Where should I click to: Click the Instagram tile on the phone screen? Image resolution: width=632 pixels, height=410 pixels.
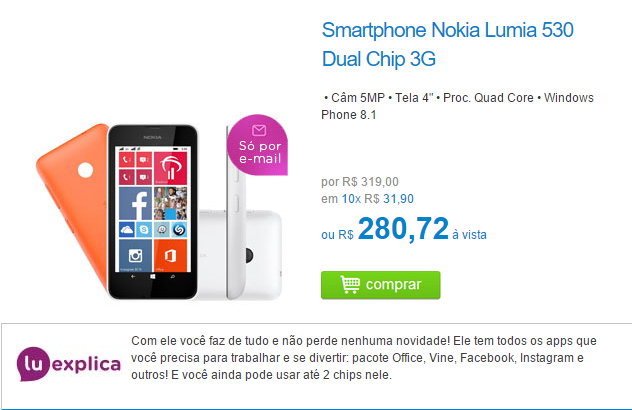135,256
